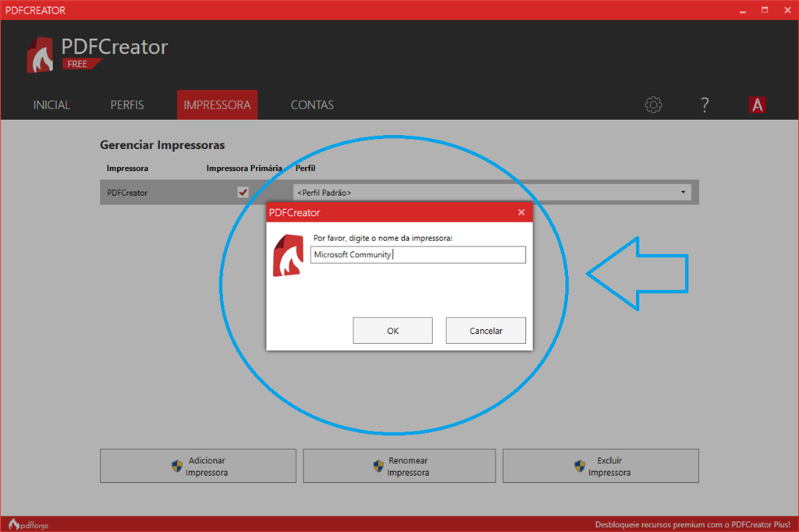799x532 pixels.
Task: Maximize the PDFCreator main window
Action: click(x=765, y=10)
